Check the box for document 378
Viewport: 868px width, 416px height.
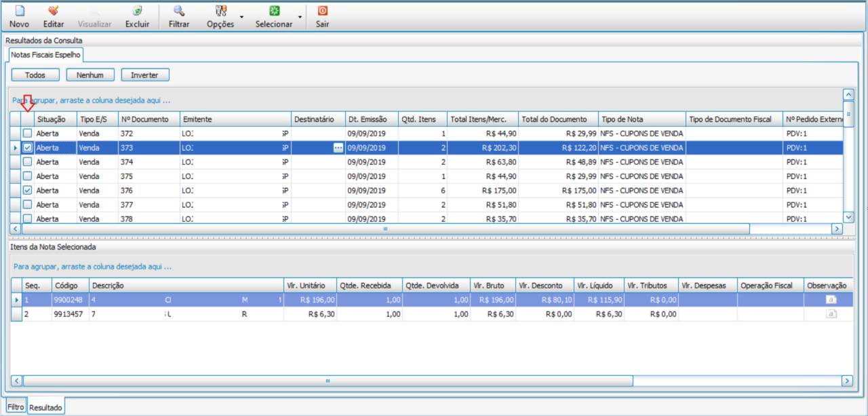(x=28, y=219)
